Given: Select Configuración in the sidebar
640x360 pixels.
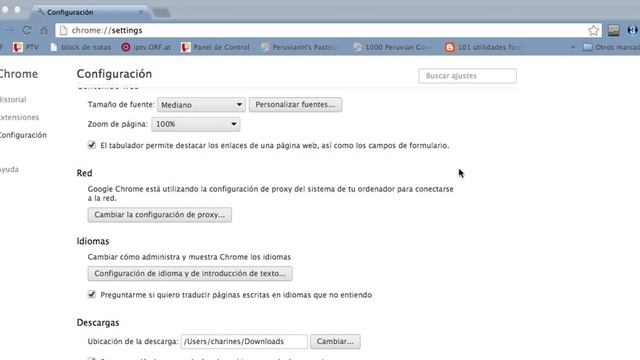Looking at the screenshot, I should click(x=23, y=135).
